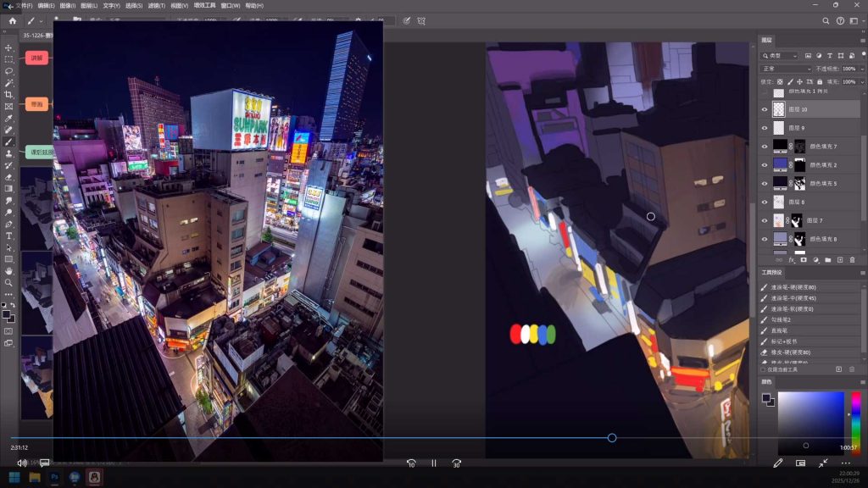This screenshot has width=868, height=488.
Task: Enable the 仅限当前工具 checkbox
Action: [x=763, y=369]
